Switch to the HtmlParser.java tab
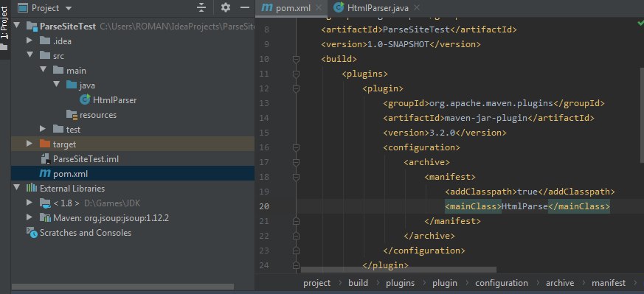 [378, 8]
